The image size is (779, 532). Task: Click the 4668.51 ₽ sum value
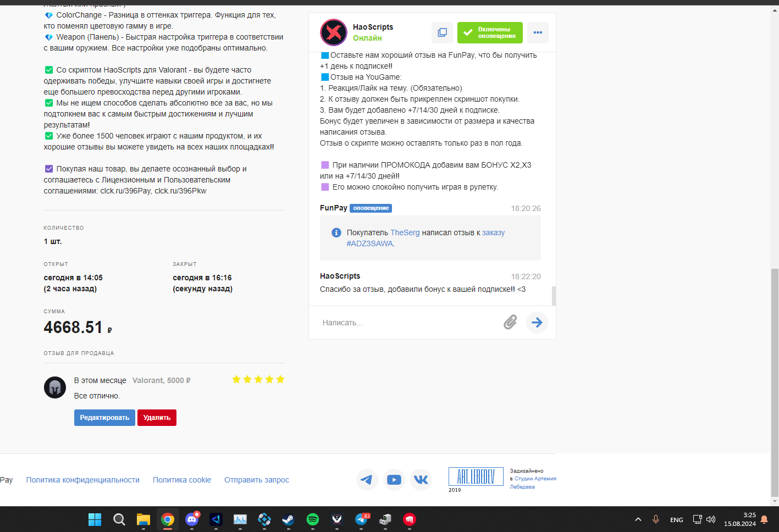(x=78, y=328)
